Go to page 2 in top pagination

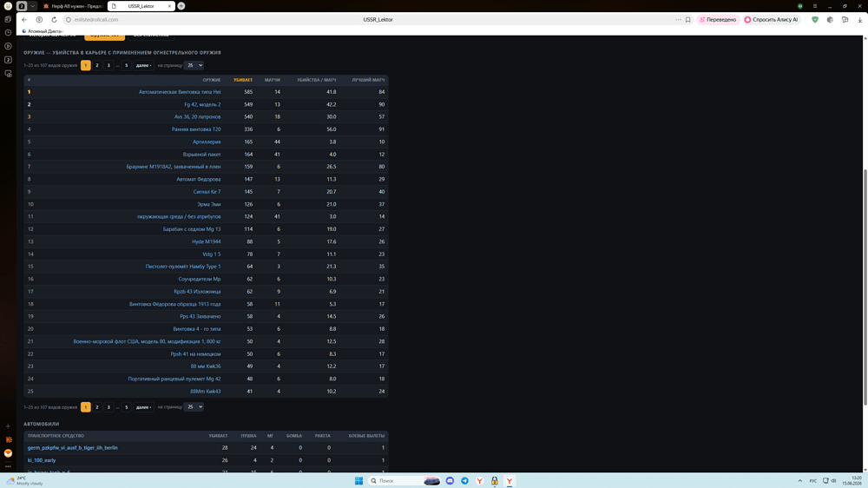click(x=97, y=65)
